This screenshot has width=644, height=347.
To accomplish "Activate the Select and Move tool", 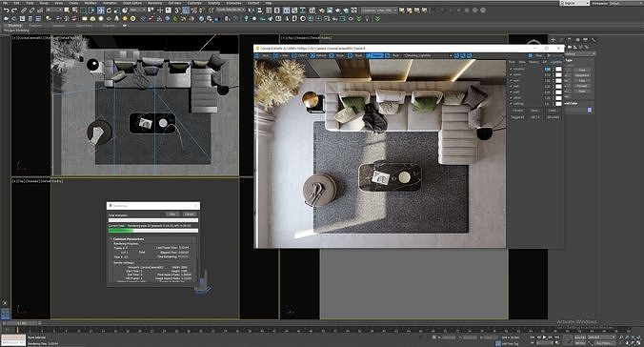I will click(101, 10).
